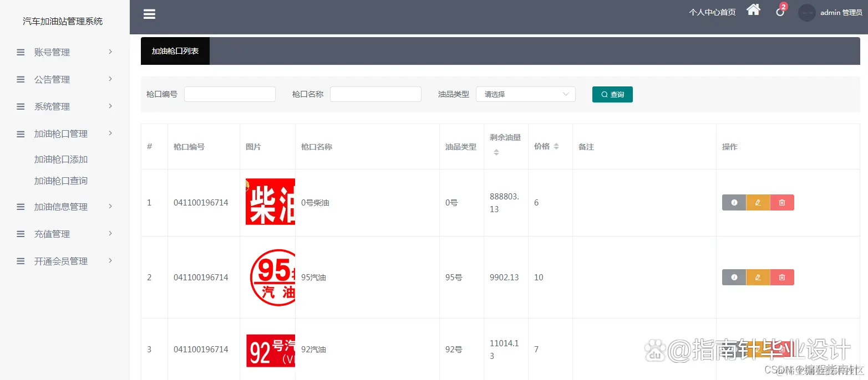Open 加油枪口查询 submenu item
Screen dimensions: 868x380
[x=61, y=181]
